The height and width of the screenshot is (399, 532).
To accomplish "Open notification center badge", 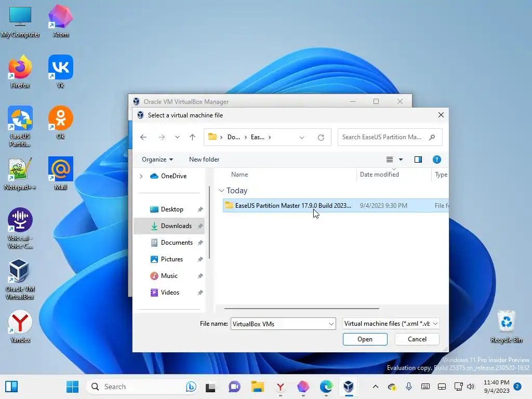I will [517, 387].
